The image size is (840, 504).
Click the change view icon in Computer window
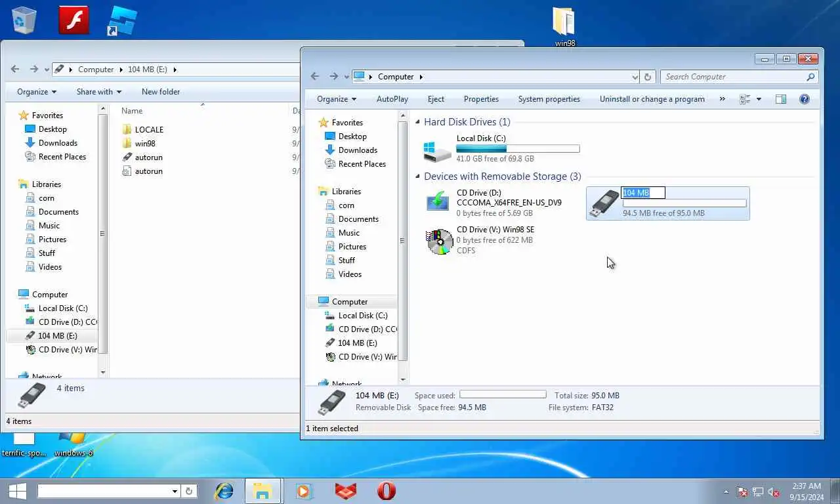pyautogui.click(x=745, y=99)
